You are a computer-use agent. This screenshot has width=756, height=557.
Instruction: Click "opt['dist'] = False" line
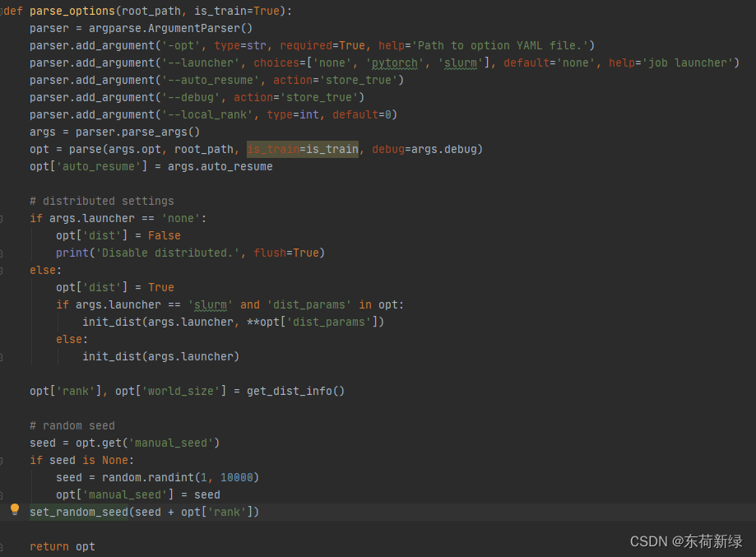tap(118, 236)
